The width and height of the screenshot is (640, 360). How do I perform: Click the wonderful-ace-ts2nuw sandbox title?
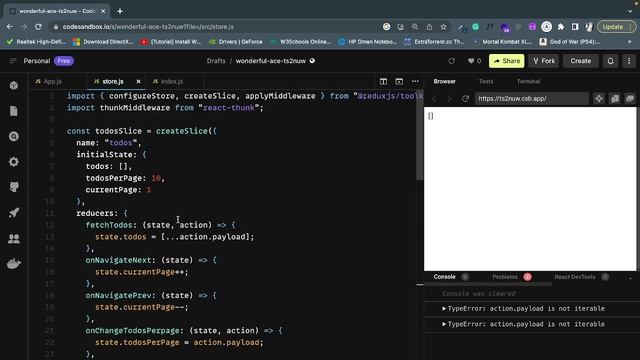[x=271, y=61]
